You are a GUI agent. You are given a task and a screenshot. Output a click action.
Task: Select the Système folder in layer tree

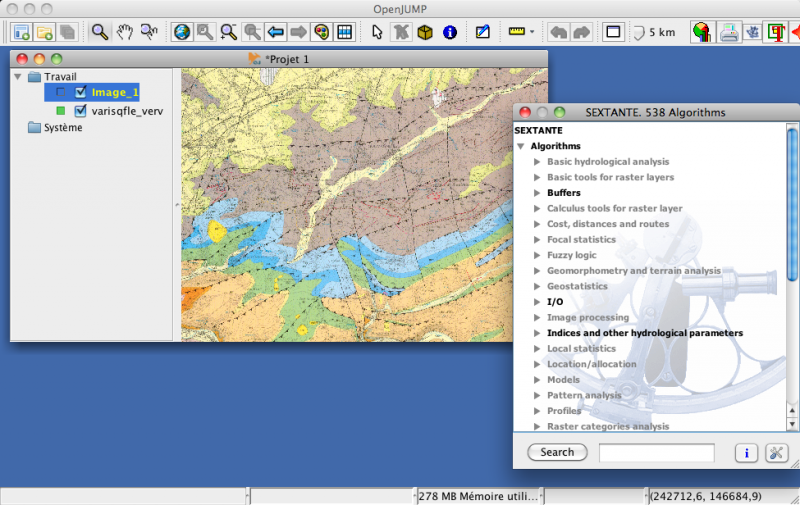point(62,128)
